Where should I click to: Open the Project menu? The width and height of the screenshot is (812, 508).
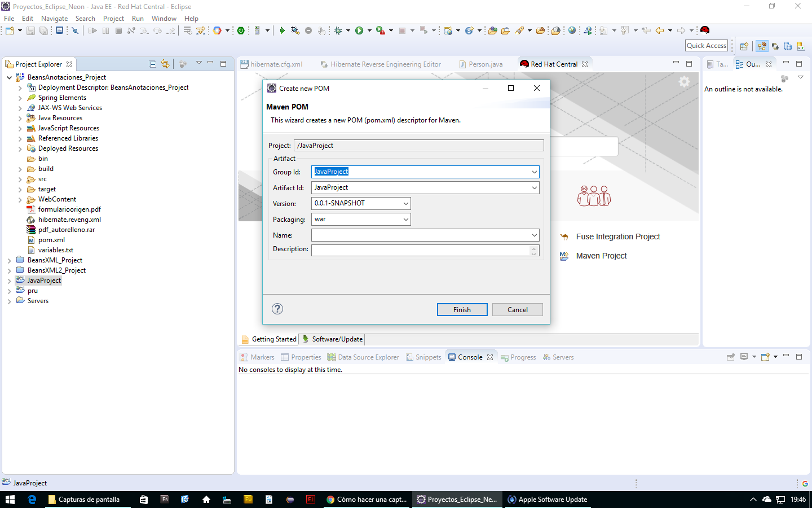113,19
